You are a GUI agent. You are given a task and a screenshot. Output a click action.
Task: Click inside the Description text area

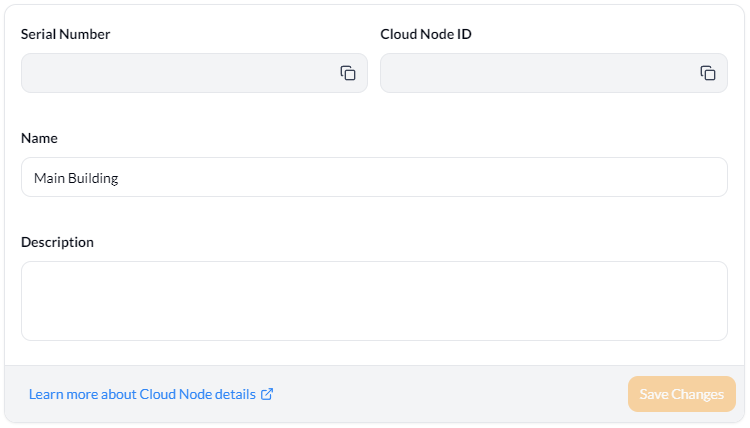[375, 301]
